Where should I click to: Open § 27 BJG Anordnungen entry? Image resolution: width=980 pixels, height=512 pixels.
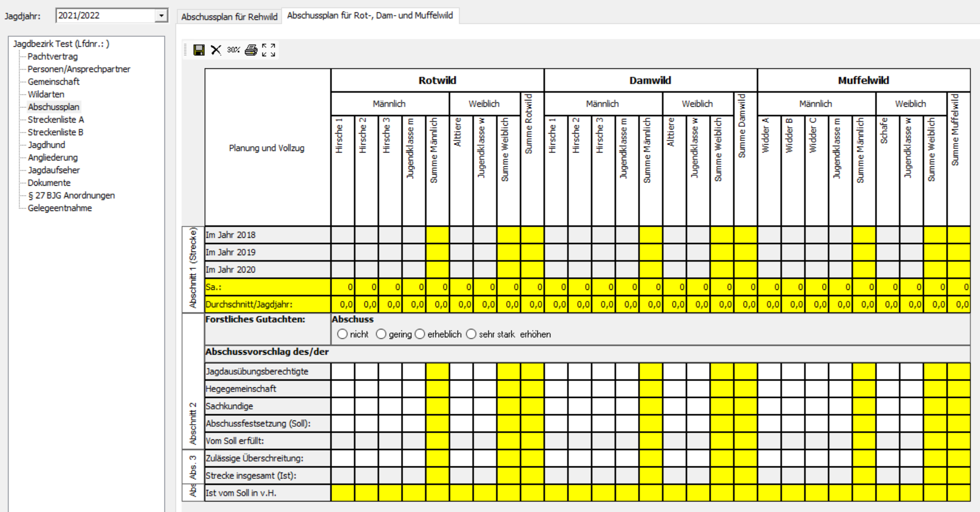point(71,195)
